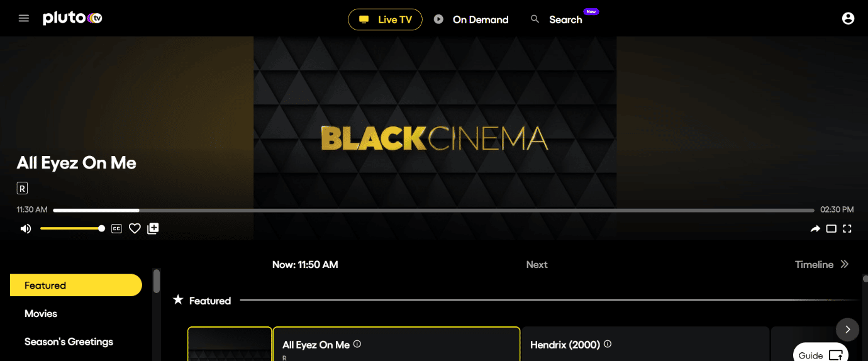The width and height of the screenshot is (868, 361).
Task: Click the Pluto TV logo
Action: [x=72, y=18]
